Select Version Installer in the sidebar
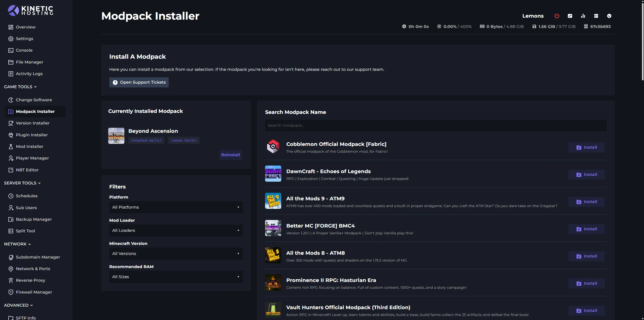Screen dimensions: 644x320 [33, 123]
